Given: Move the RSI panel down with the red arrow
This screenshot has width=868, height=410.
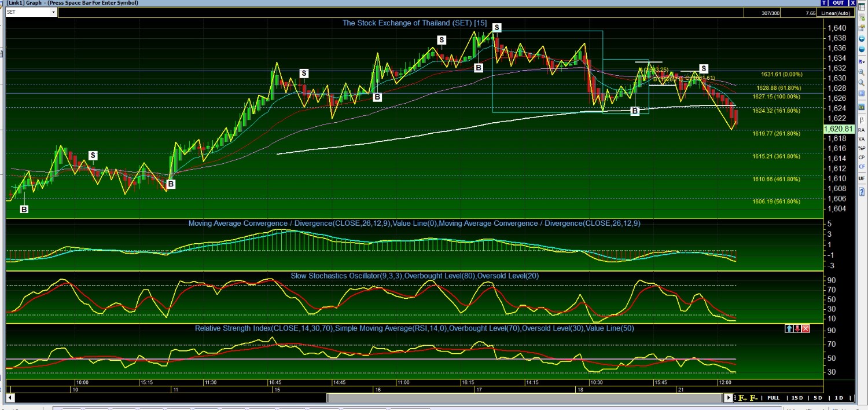Looking at the screenshot, I should pyautogui.click(x=797, y=328).
